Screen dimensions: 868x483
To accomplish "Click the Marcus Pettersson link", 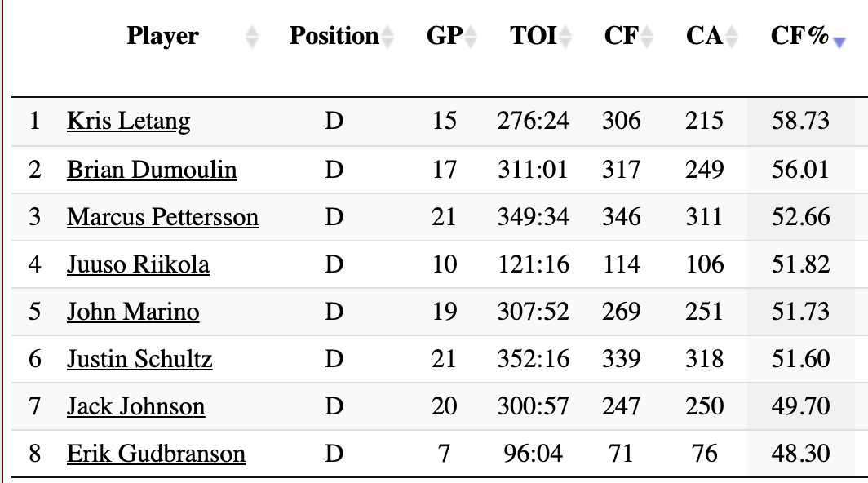I will point(162,217).
